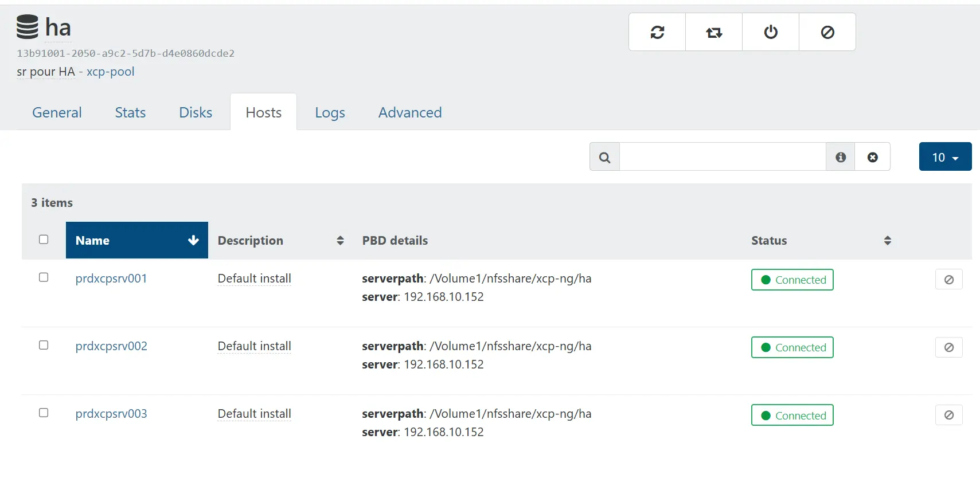The width and height of the screenshot is (980, 494).
Task: Click the rescan storage refresh icon
Action: click(x=657, y=32)
